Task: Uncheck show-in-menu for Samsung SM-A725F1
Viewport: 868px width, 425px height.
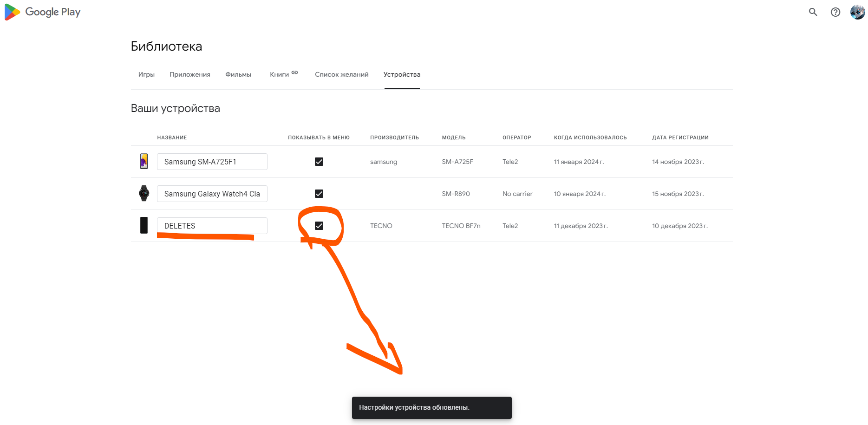Action: [319, 162]
